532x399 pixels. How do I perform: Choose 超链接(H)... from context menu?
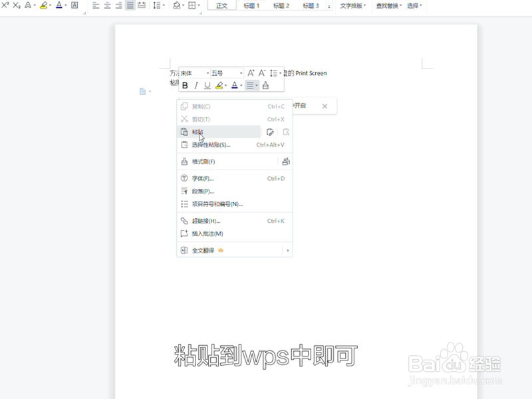(x=235, y=221)
